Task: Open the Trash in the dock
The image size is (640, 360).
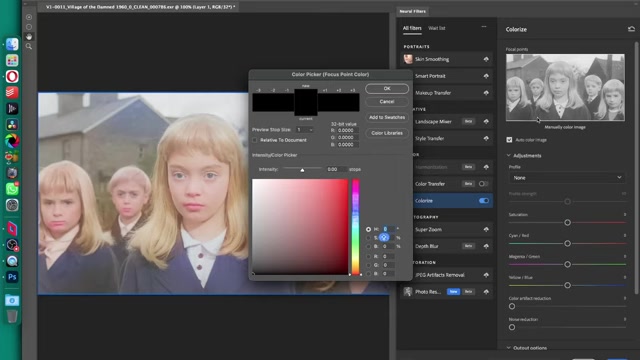Action: (x=12, y=316)
